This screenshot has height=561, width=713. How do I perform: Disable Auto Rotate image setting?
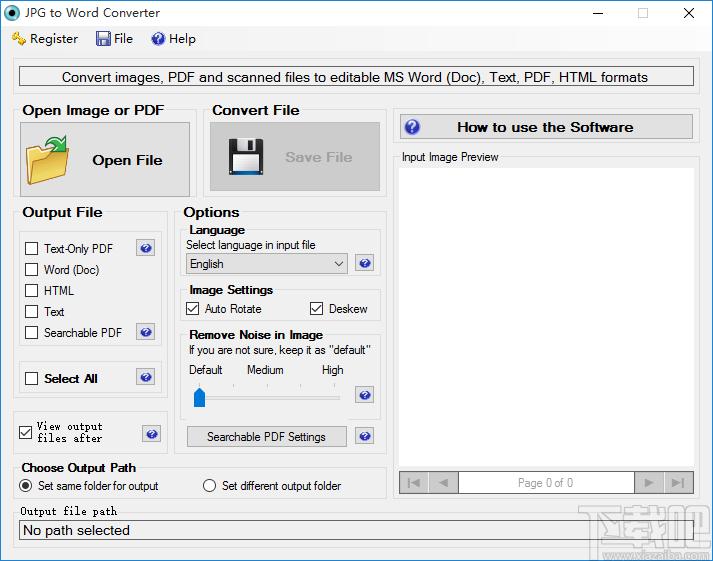[192, 309]
